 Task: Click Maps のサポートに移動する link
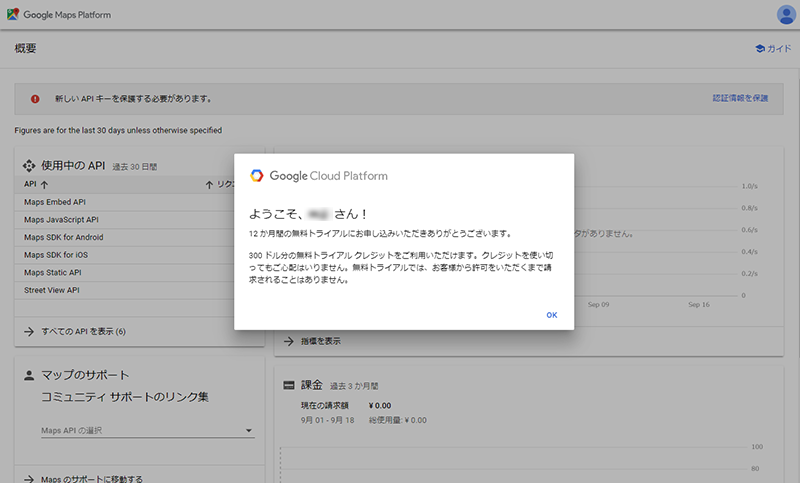pos(92,479)
